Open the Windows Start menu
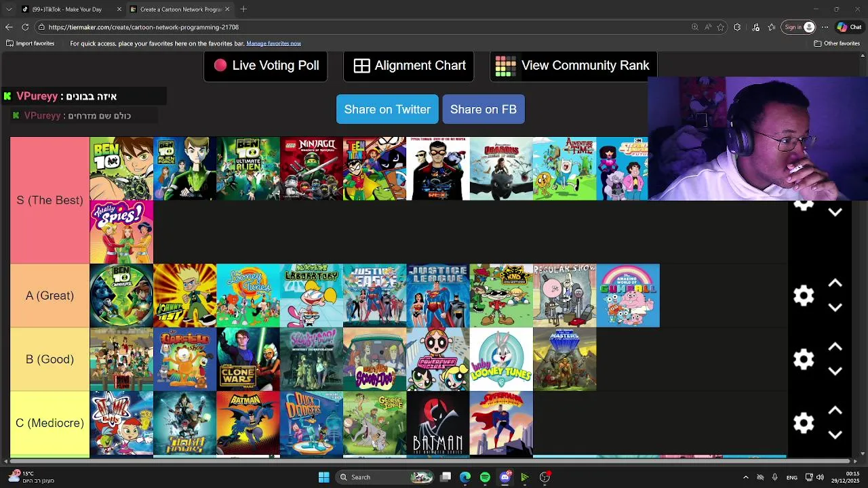 (x=323, y=477)
